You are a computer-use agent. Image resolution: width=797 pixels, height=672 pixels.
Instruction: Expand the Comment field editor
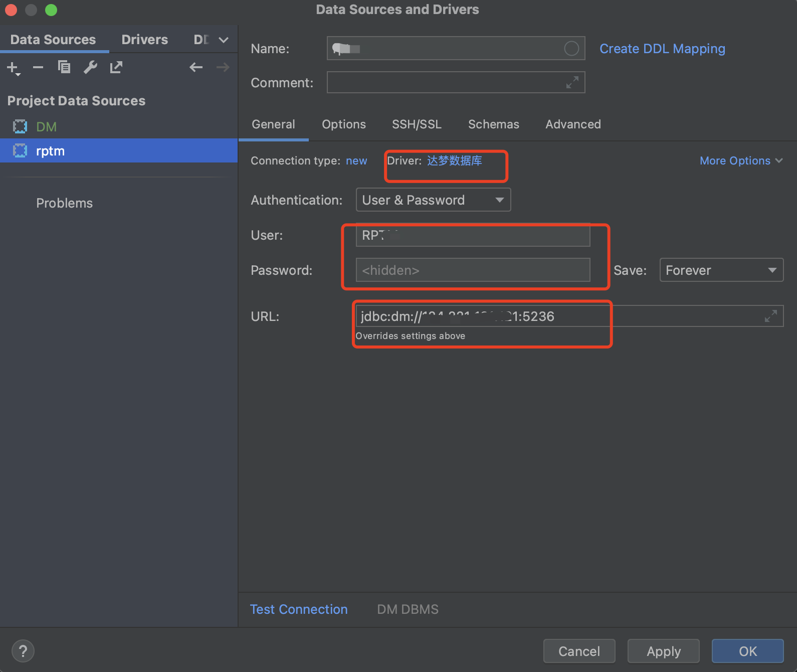[x=572, y=82]
